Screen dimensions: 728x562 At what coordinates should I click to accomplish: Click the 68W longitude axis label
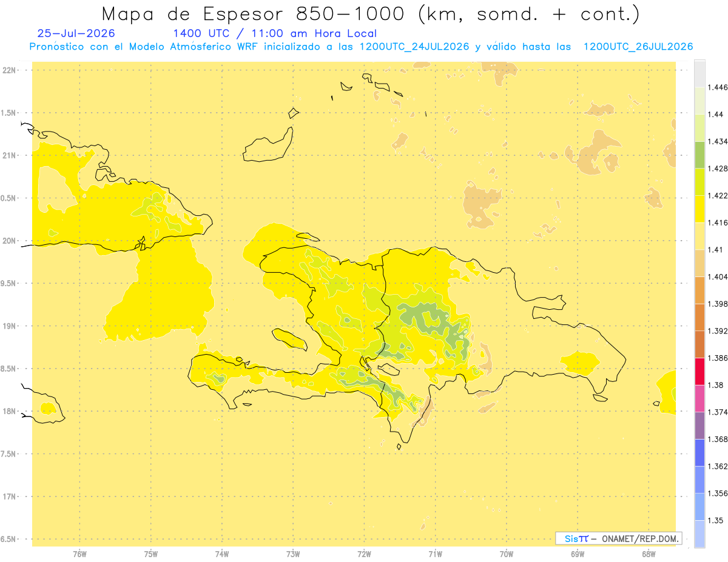pyautogui.click(x=649, y=554)
